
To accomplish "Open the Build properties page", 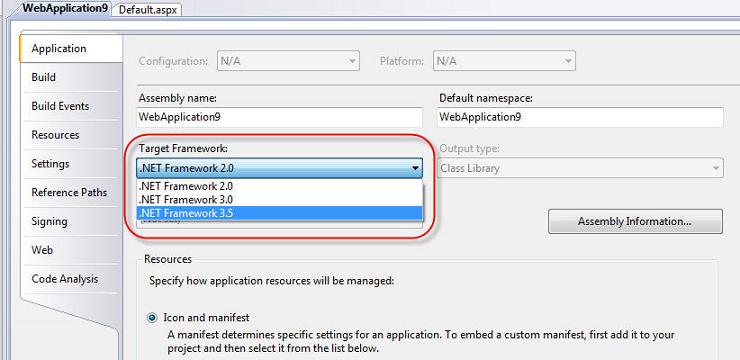I will coord(71,77).
